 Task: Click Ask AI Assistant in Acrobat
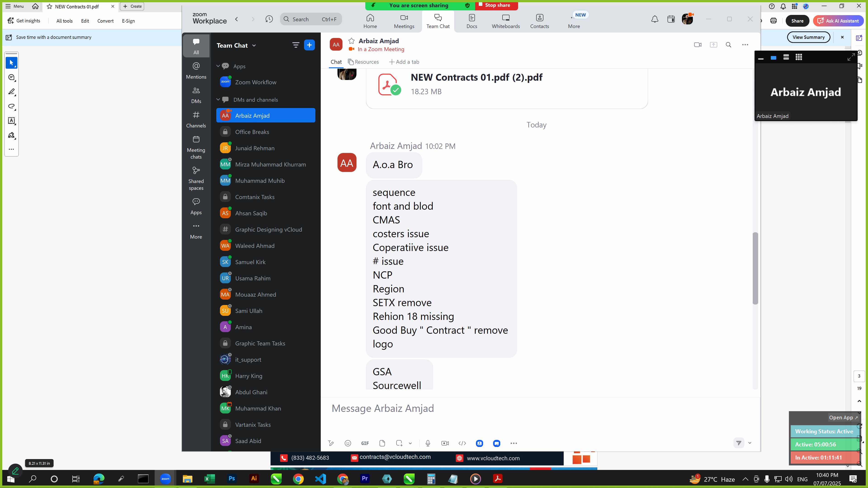point(838,21)
